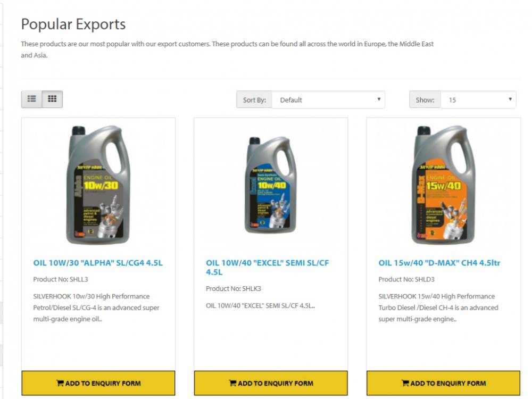Add Excel 10W/40 oil to enquiry form
This screenshot has width=532, height=399.
(x=271, y=383)
